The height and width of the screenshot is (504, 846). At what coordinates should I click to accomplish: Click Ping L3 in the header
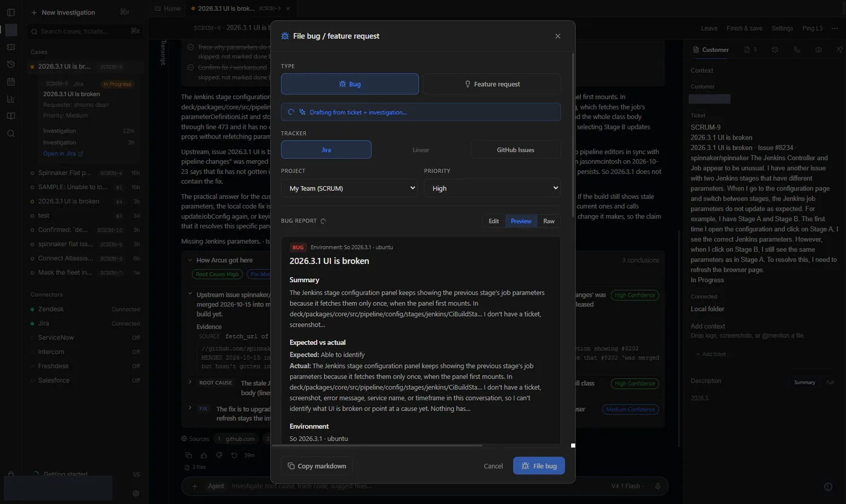[x=812, y=28]
